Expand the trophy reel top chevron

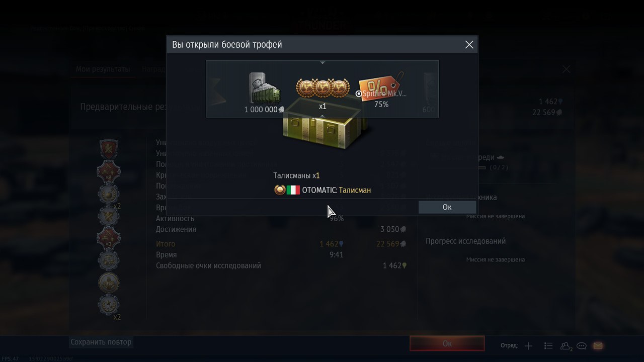pyautogui.click(x=323, y=63)
